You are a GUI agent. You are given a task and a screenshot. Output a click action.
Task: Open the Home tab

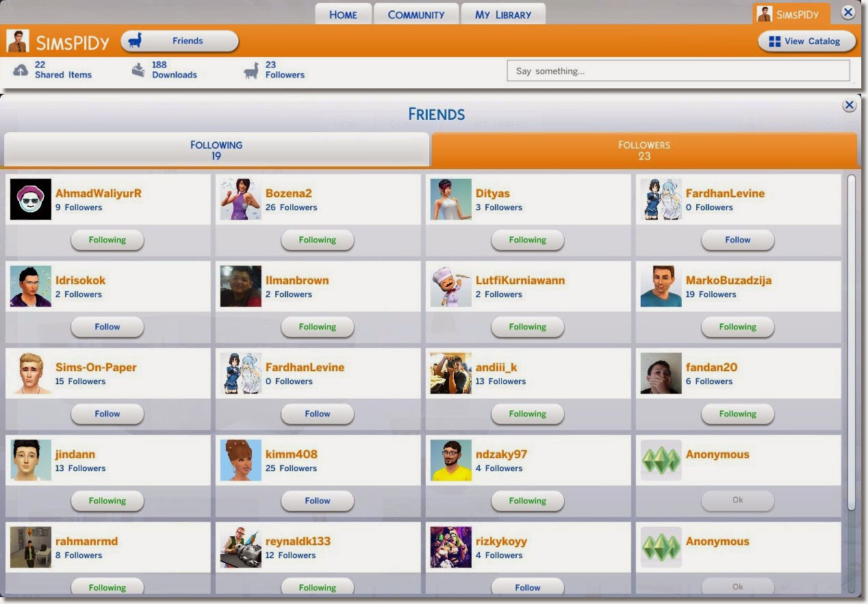[343, 14]
